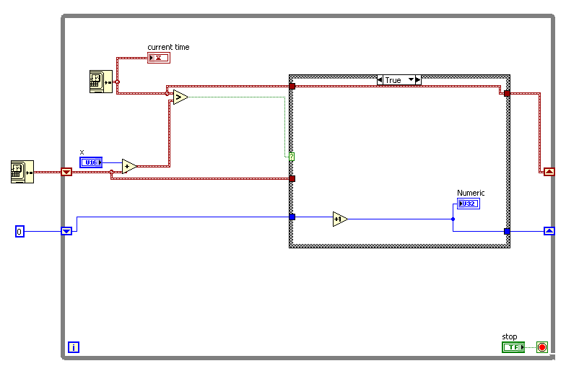Click the Get Date/Time function inside the loop
This screenshot has height=392, width=579.
(101, 82)
